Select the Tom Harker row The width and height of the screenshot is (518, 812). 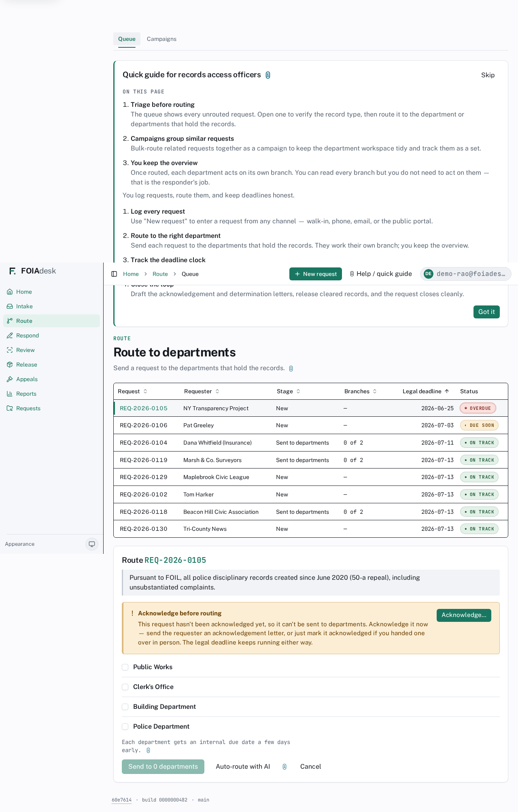click(310, 494)
